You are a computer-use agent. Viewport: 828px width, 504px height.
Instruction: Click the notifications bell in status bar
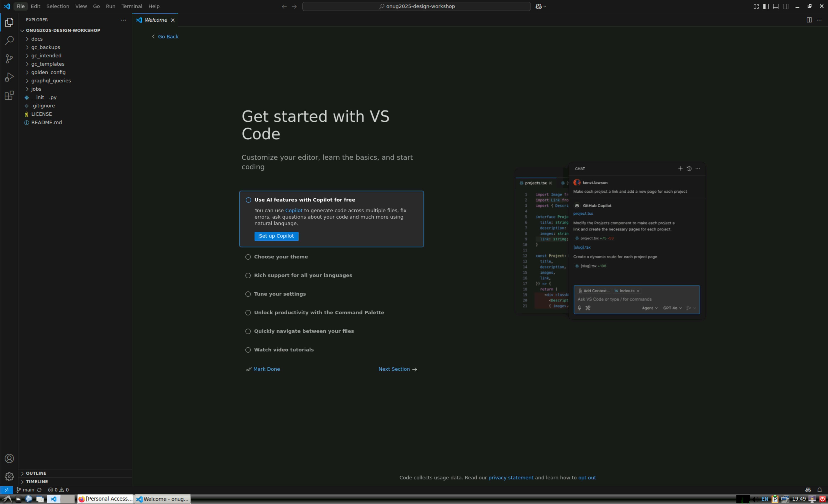(819, 490)
